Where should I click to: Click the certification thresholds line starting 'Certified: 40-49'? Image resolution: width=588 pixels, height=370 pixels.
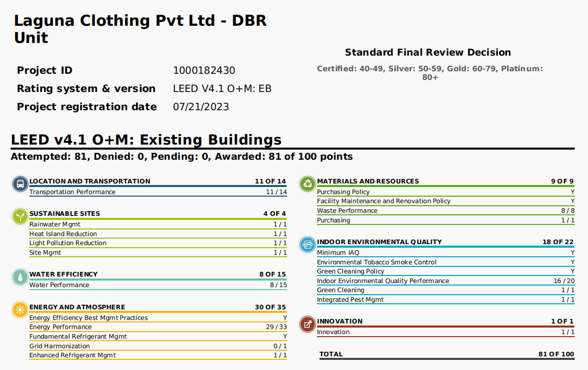click(x=430, y=73)
